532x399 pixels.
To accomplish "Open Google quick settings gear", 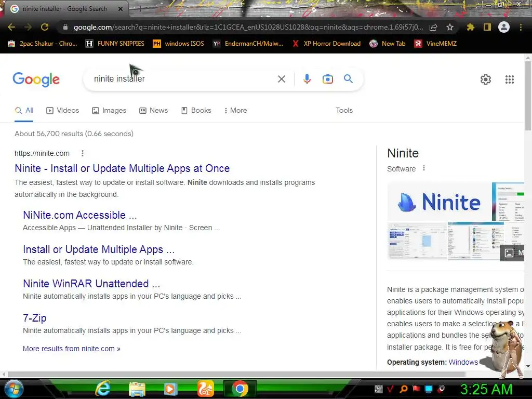I will click(486, 79).
